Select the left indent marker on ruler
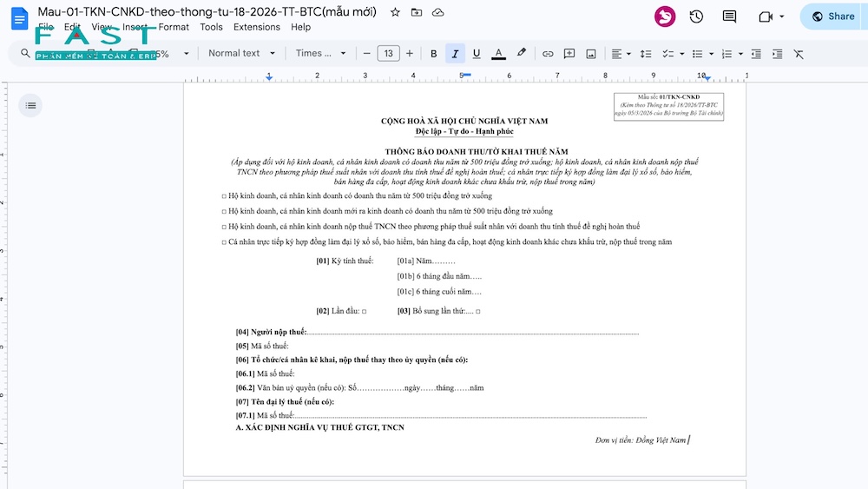 tap(269, 77)
